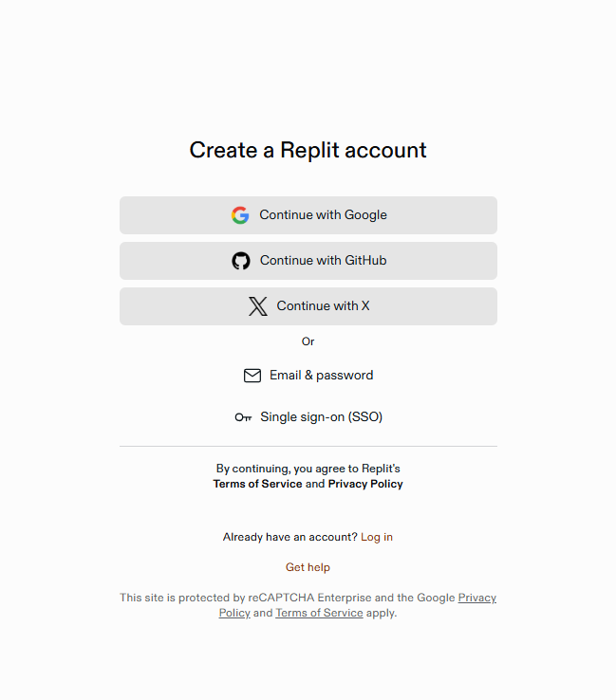Click the GitHub Octocat icon
The width and height of the screenshot is (616, 700).
pos(241,261)
